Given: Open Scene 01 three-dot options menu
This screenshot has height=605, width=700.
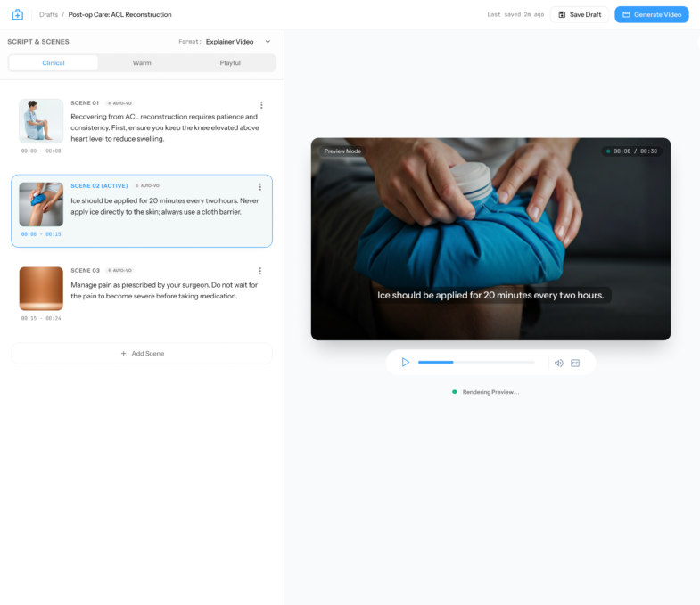Looking at the screenshot, I should [x=260, y=105].
